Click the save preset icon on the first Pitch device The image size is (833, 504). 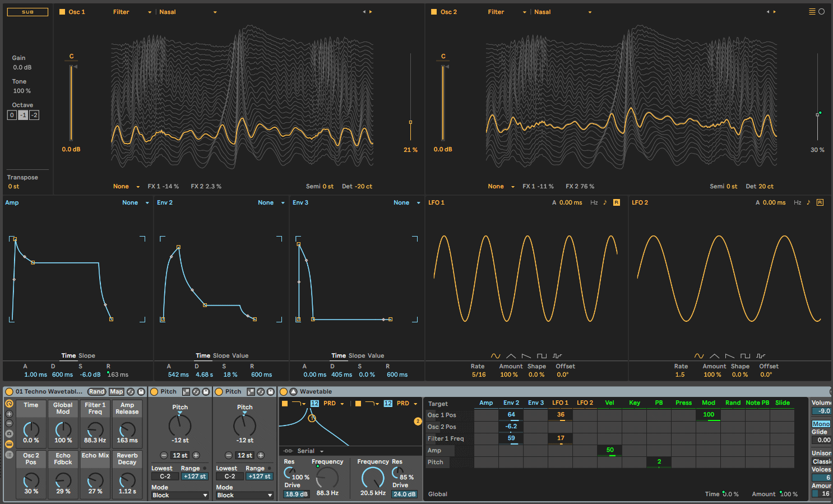coord(205,391)
